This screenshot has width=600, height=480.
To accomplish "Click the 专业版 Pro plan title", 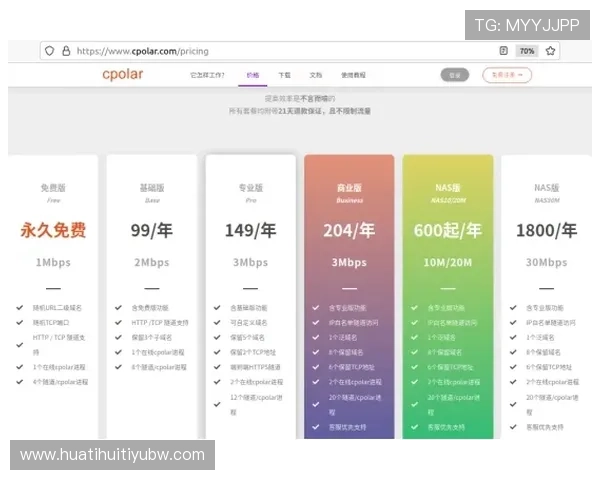I will 251,188.
